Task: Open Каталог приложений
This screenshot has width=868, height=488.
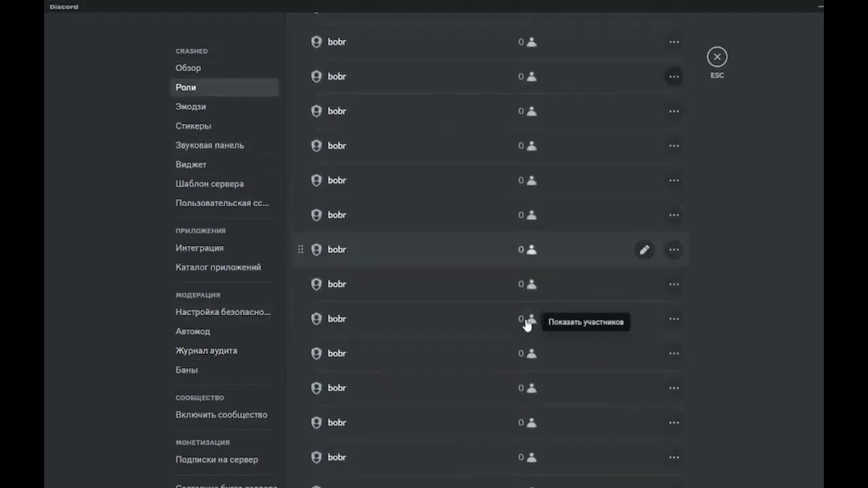Action: [218, 267]
